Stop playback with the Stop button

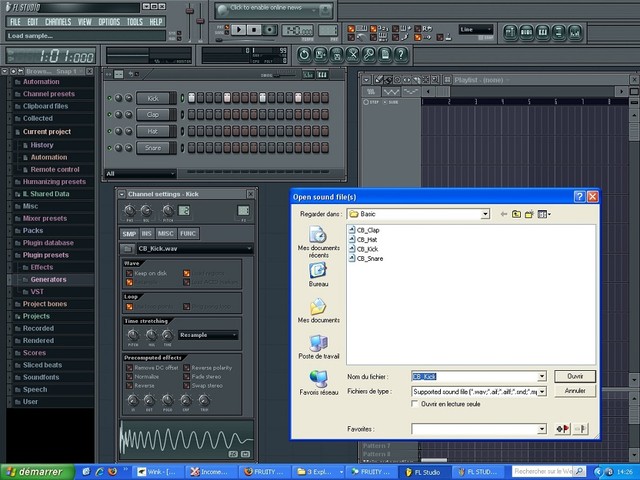pos(254,30)
